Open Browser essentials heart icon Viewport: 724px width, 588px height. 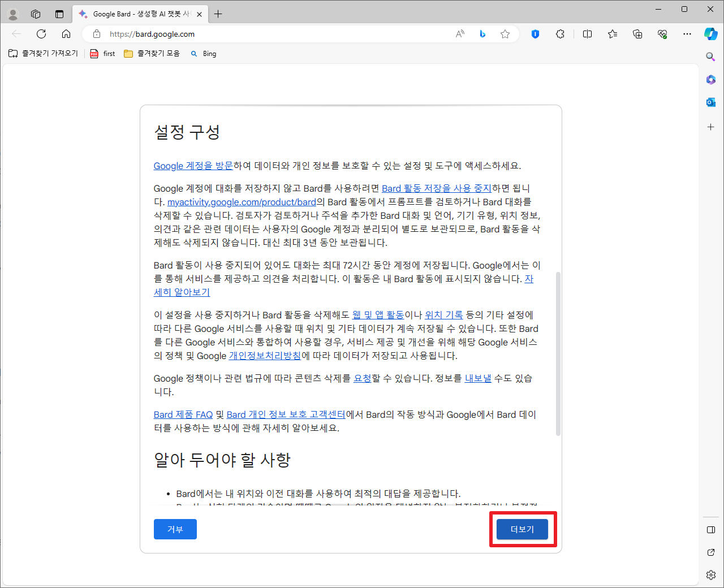pyautogui.click(x=662, y=34)
